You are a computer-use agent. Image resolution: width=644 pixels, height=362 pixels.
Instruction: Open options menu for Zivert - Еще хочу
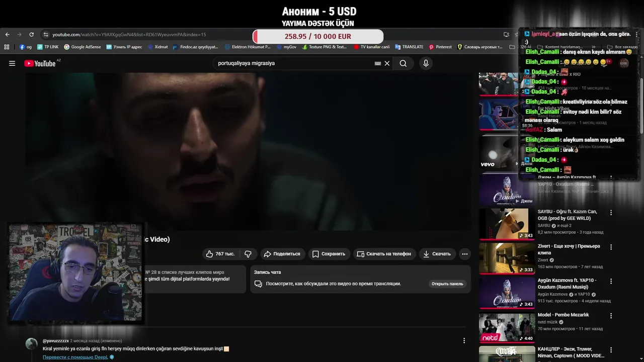(611, 247)
